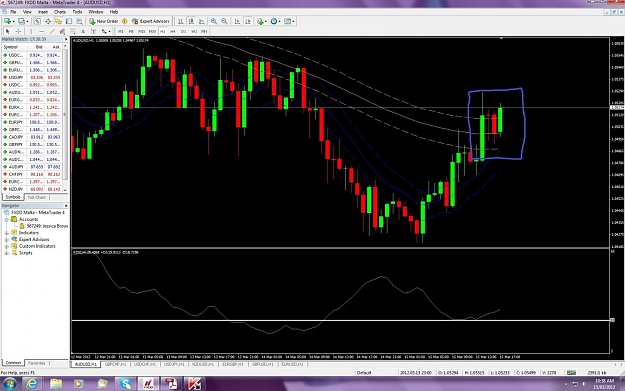Screen dimensions: 625x391
Task: Select the Crosshair tool
Action: (x=18, y=31)
